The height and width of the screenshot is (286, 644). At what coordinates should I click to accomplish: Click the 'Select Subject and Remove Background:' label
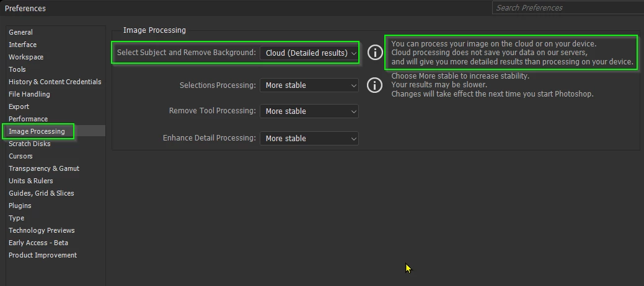click(x=187, y=53)
